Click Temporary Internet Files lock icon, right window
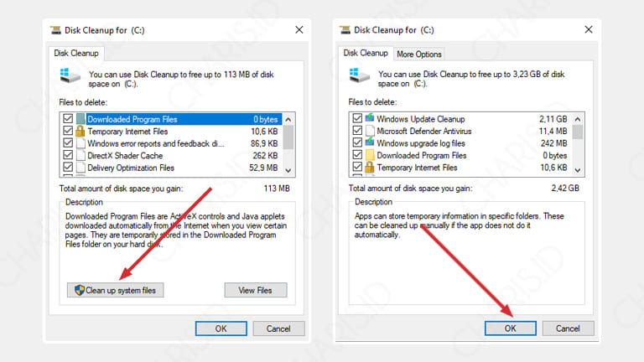Viewport: 644px width, 362px height. point(370,167)
